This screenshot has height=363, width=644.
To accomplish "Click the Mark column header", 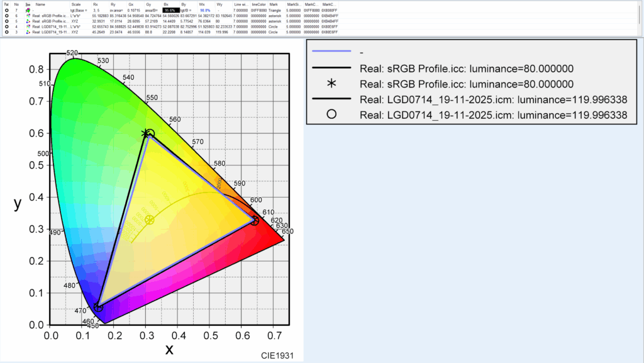I will tap(274, 4).
